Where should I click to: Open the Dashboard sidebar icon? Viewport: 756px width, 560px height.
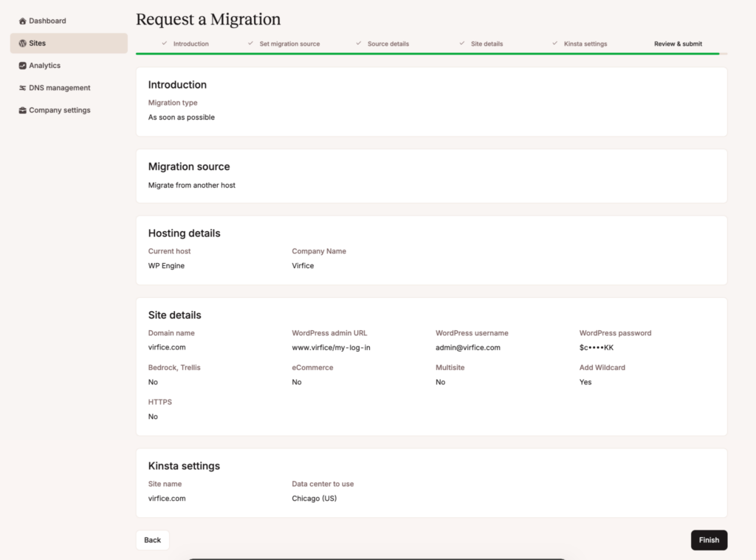[21, 21]
